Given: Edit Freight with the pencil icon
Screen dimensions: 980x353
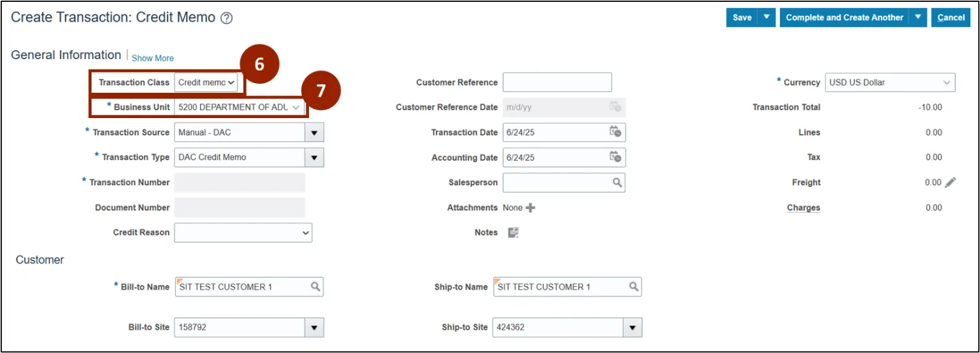Looking at the screenshot, I should pos(950,182).
